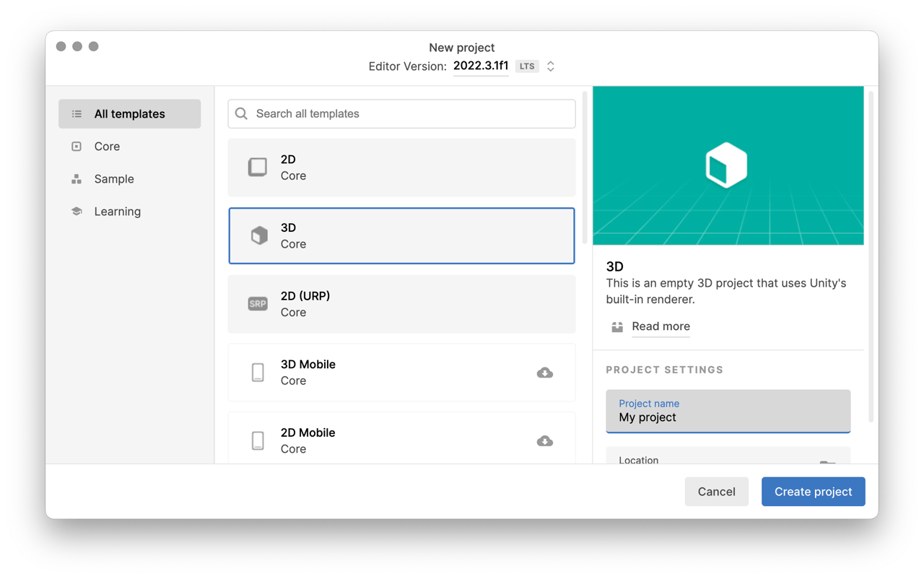Viewport: 924px width, 579px height.
Task: Focus the Project name input field
Action: pyautogui.click(x=728, y=412)
